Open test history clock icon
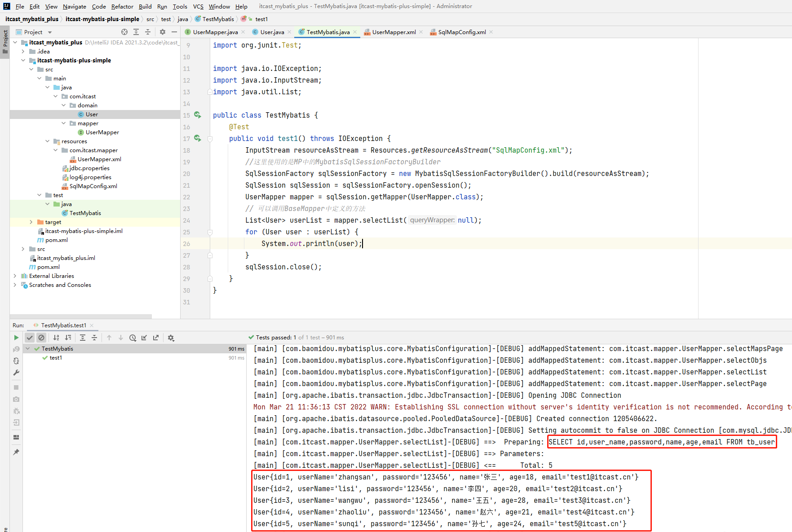This screenshot has height=532, width=792. pyautogui.click(x=133, y=338)
